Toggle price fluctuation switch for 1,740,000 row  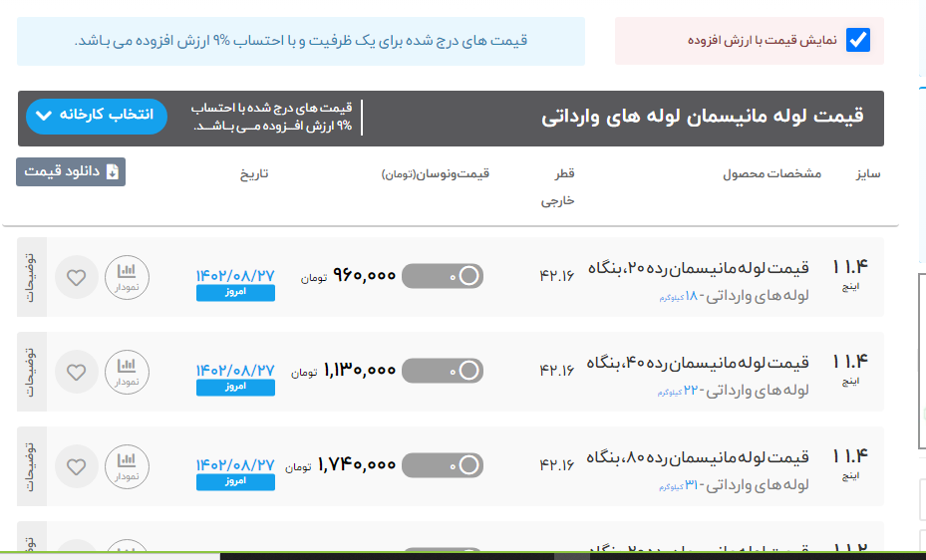(442, 465)
